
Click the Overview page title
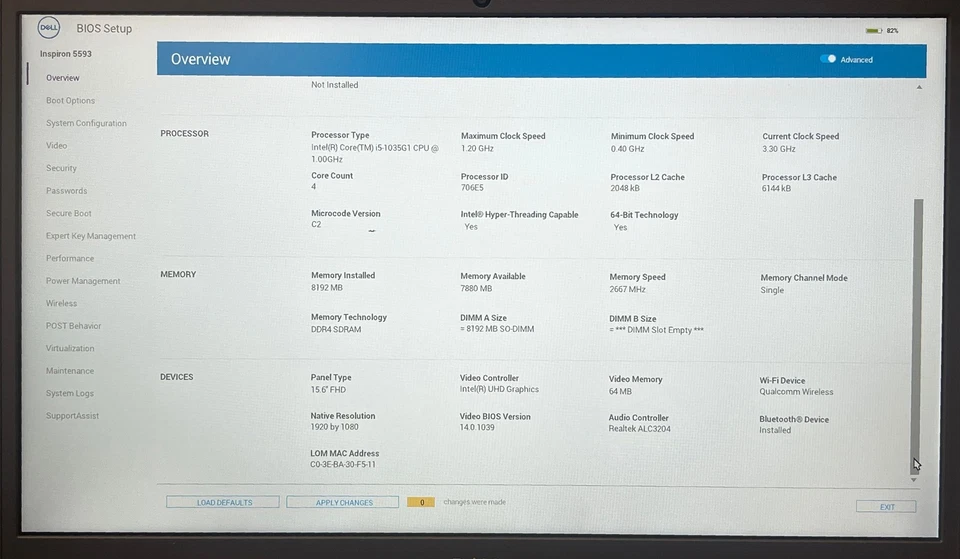[x=200, y=59]
